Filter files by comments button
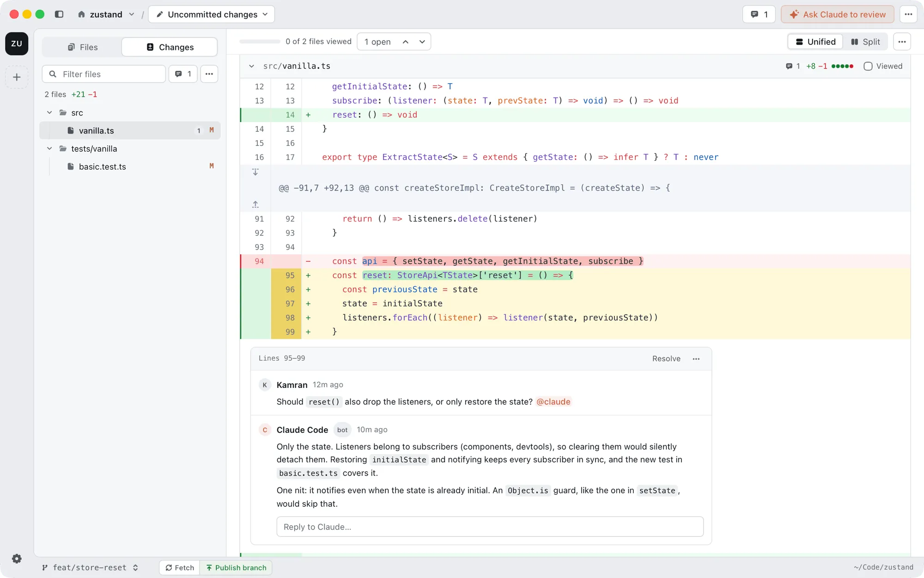The height and width of the screenshot is (578, 924). pyautogui.click(x=183, y=74)
